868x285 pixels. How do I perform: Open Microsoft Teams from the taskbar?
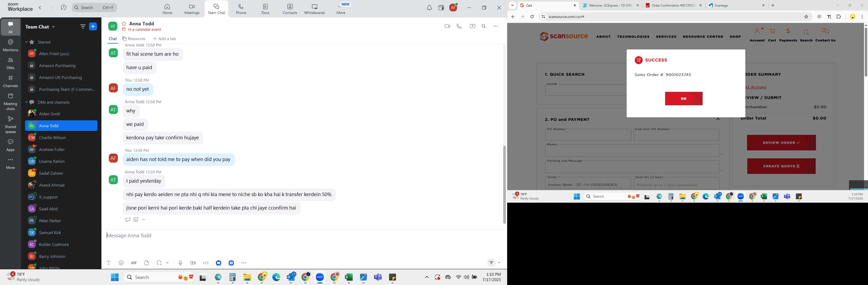coord(378,277)
